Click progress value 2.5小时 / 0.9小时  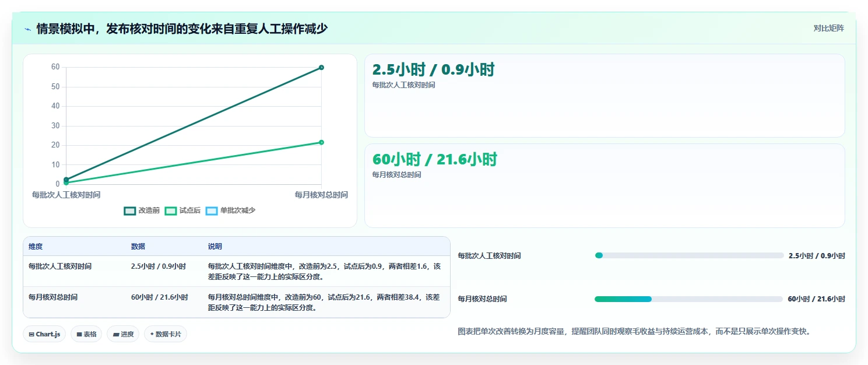817,256
